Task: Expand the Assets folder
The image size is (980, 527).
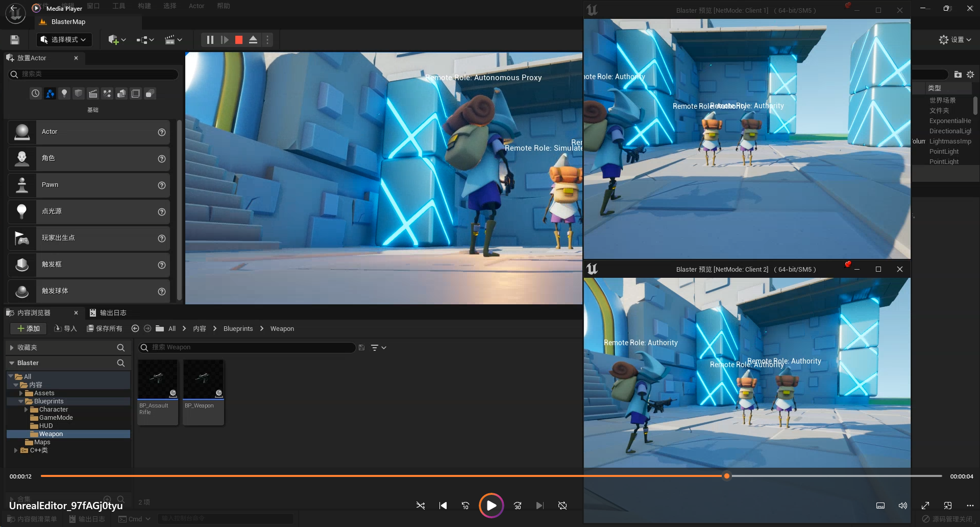Action: pos(21,393)
